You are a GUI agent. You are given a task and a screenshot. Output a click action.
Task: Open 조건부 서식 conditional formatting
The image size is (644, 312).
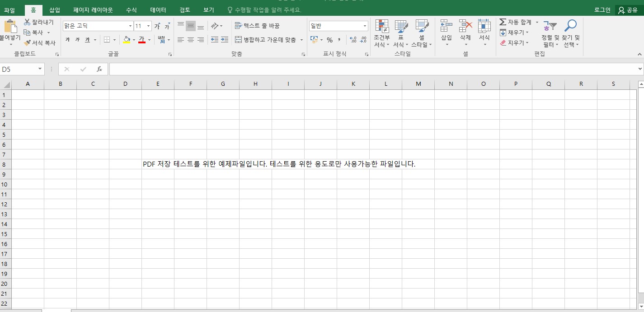[x=382, y=33]
